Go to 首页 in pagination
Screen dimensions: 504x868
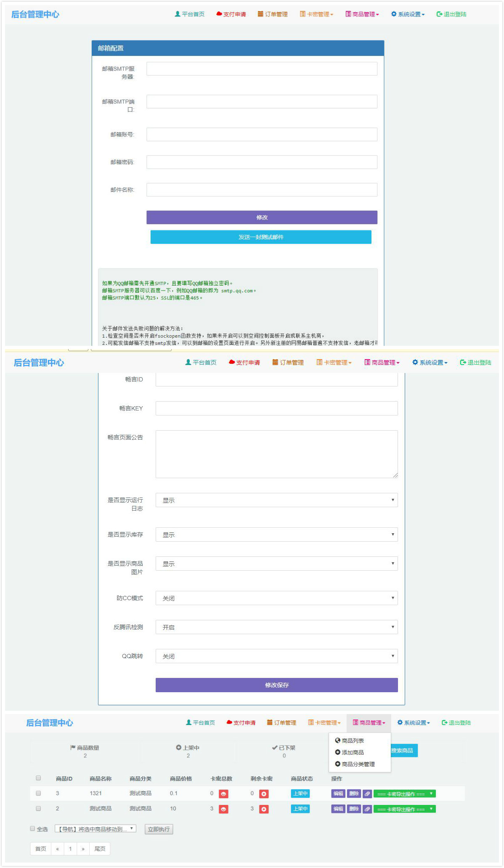click(41, 849)
